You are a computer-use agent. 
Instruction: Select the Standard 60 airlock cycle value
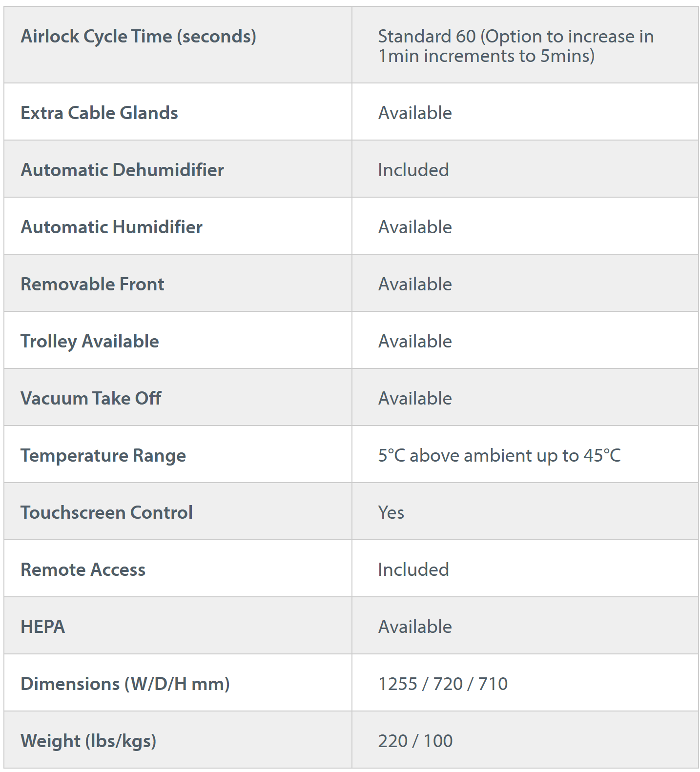[x=515, y=46]
